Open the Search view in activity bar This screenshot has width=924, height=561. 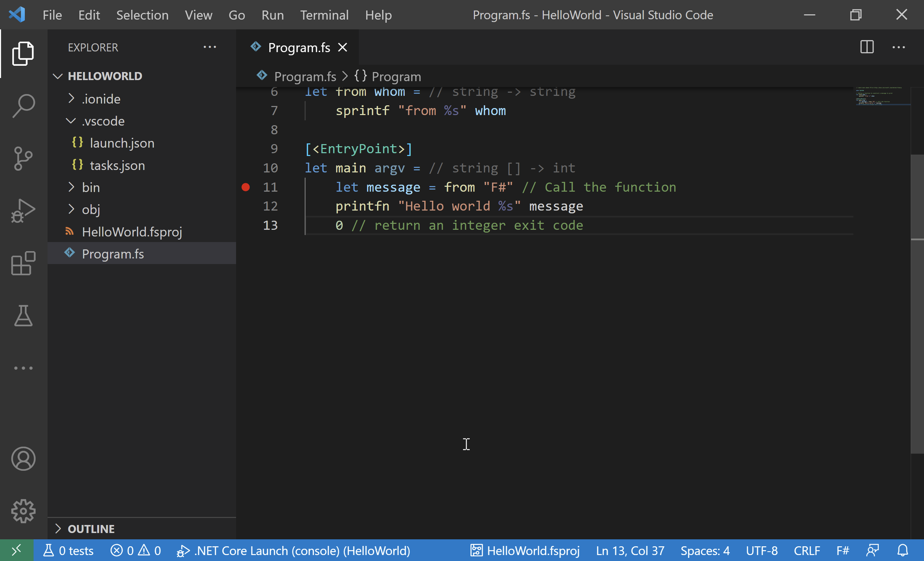pyautogui.click(x=23, y=106)
